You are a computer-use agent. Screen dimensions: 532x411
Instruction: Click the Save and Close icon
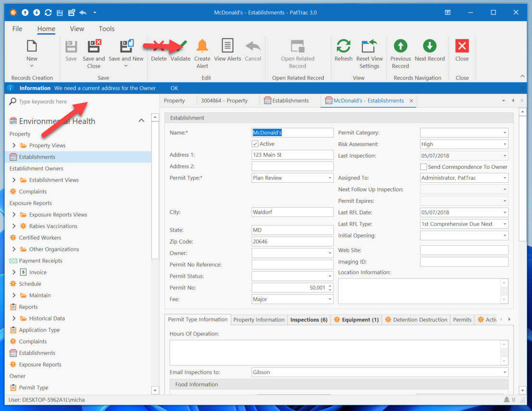[94, 46]
